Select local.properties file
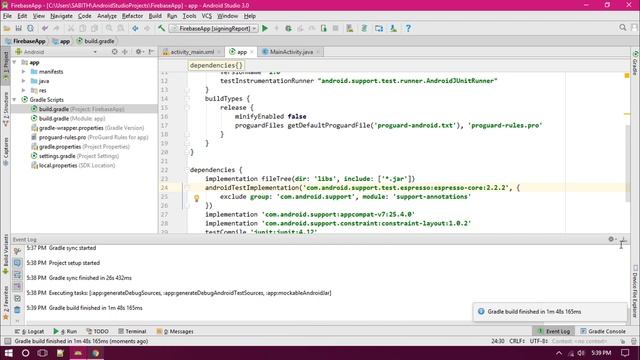This screenshot has width=640, height=360. [x=73, y=165]
